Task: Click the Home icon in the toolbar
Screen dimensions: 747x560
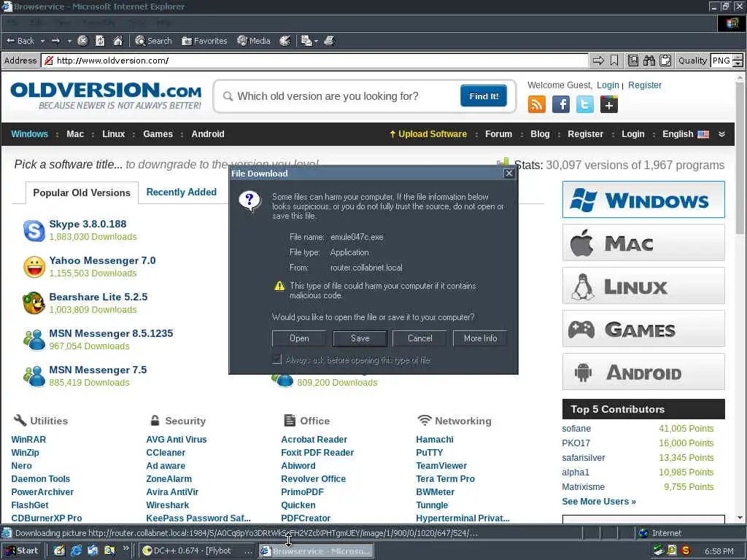Action: click(x=117, y=41)
